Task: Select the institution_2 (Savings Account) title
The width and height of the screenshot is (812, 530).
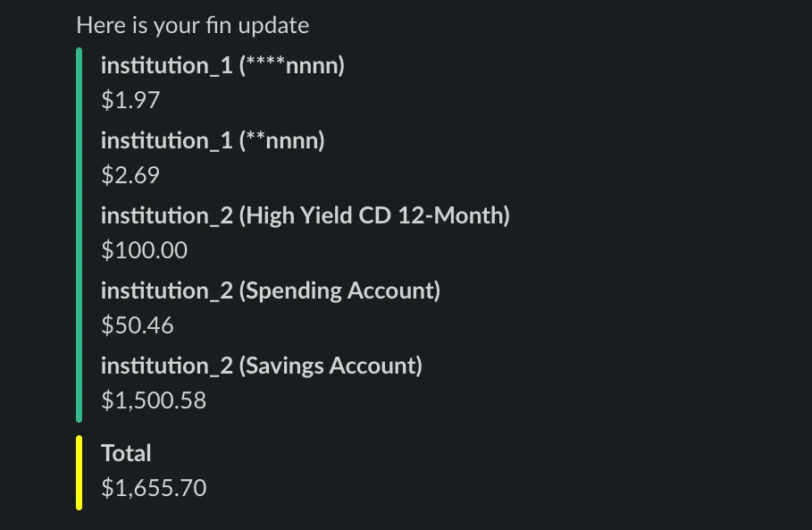Action: 262,366
